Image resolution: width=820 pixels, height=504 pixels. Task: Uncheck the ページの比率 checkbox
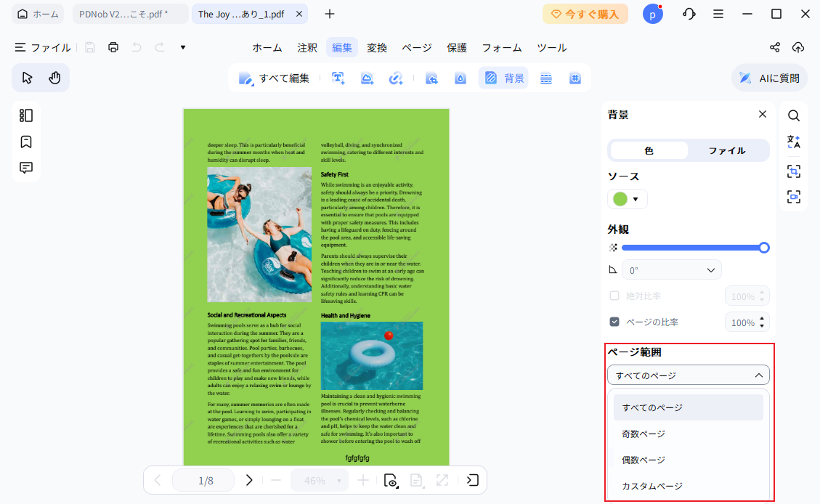pyautogui.click(x=614, y=322)
